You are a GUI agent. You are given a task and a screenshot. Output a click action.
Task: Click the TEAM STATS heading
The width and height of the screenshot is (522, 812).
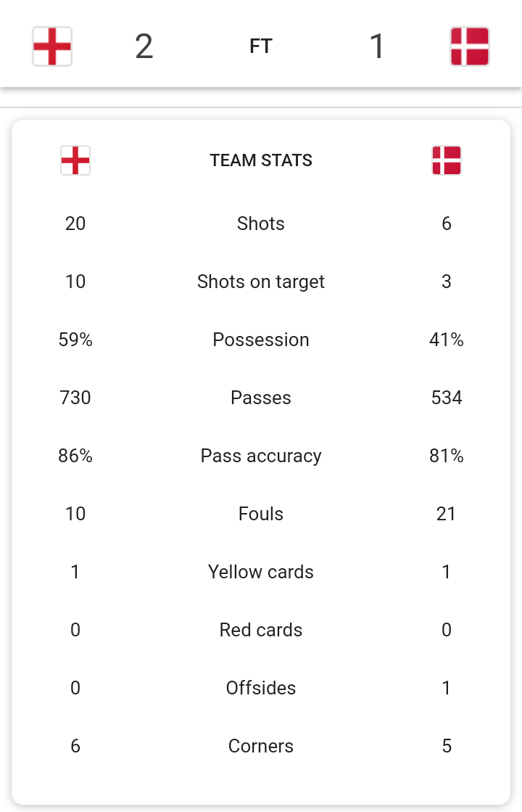coord(261,160)
